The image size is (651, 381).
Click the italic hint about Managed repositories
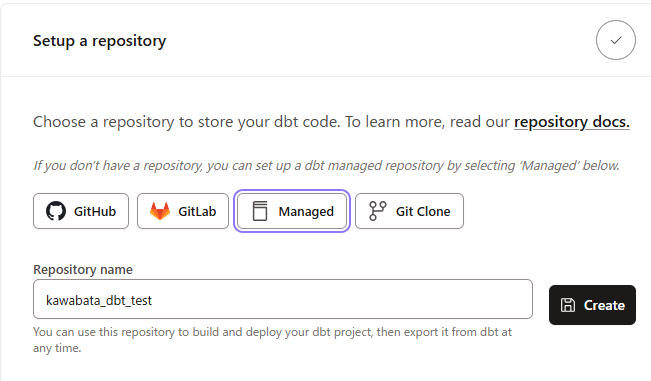pos(326,166)
